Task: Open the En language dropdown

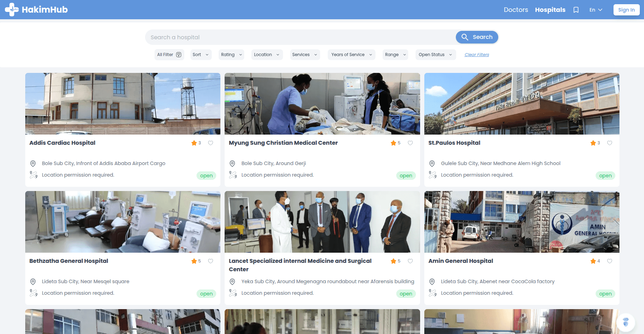Action: coord(596,10)
